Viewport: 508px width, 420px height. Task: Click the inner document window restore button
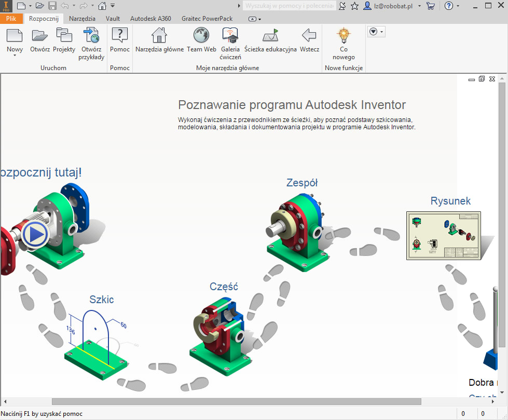[x=482, y=79]
